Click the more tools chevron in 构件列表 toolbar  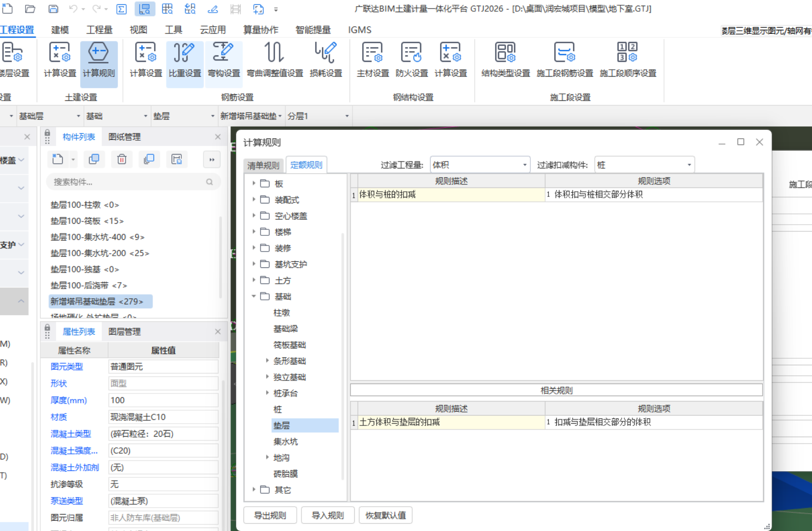[x=212, y=160]
